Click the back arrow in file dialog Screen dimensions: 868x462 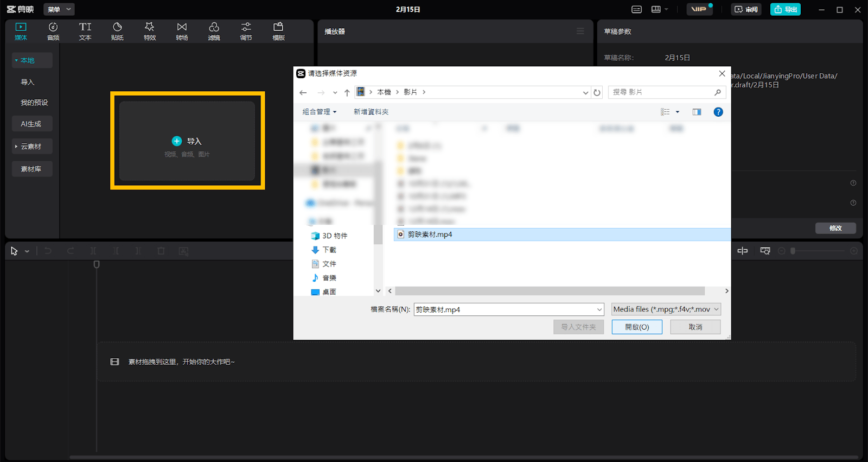[303, 92]
